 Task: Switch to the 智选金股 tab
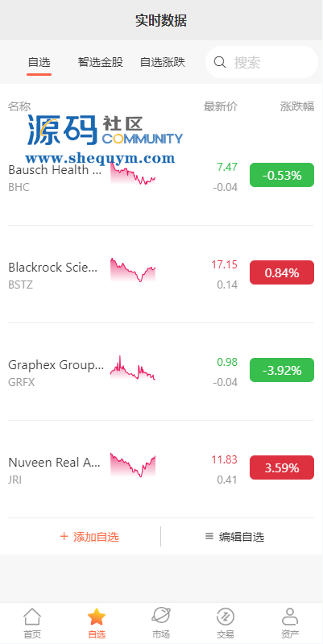[x=101, y=62]
